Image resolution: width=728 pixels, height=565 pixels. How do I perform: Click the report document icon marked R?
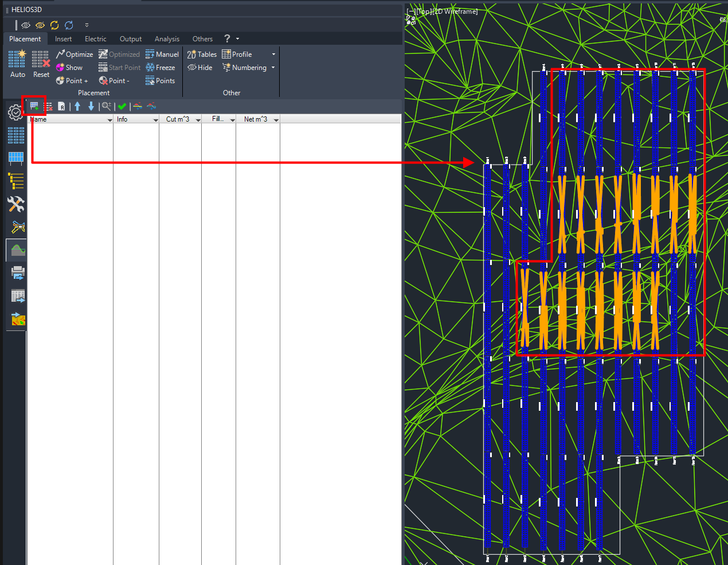coord(62,106)
